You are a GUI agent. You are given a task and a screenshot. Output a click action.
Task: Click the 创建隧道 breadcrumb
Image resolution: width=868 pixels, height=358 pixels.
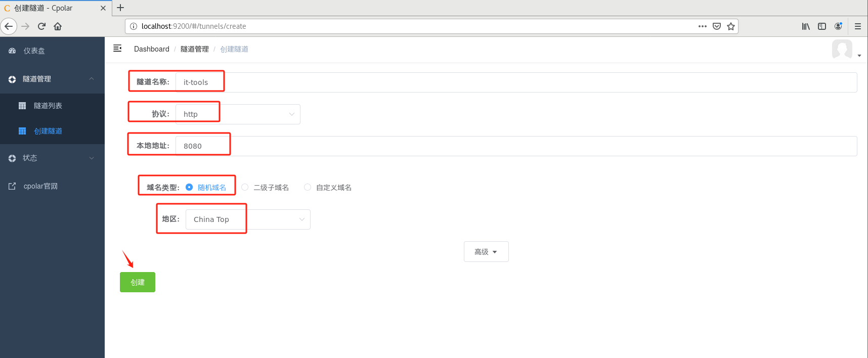pos(234,49)
